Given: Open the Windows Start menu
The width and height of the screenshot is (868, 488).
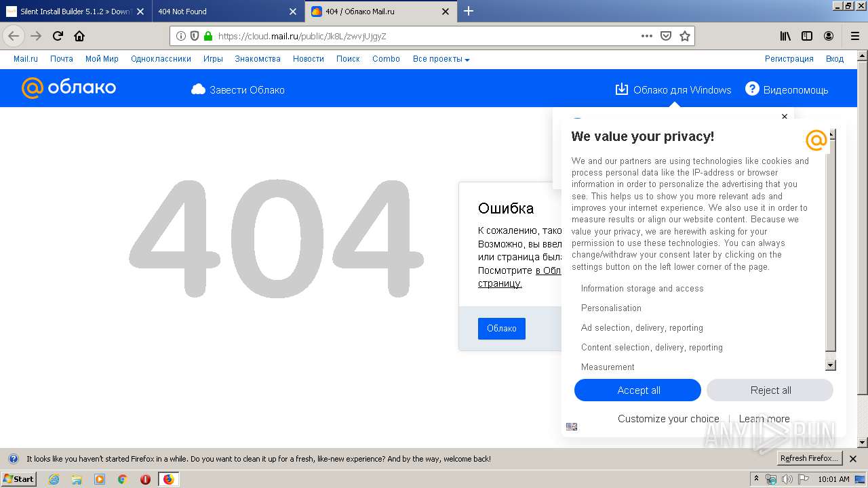Looking at the screenshot, I should point(19,479).
